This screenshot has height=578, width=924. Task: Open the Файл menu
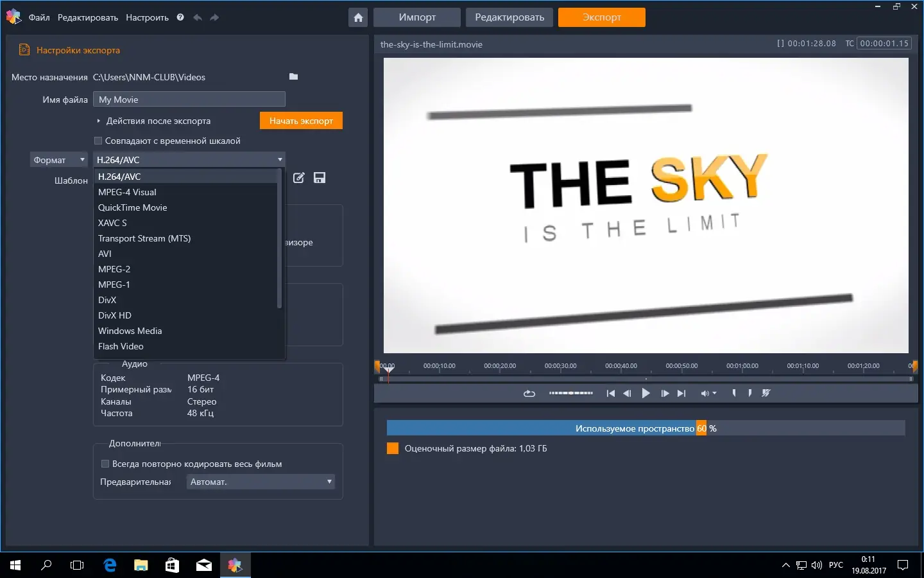(39, 17)
